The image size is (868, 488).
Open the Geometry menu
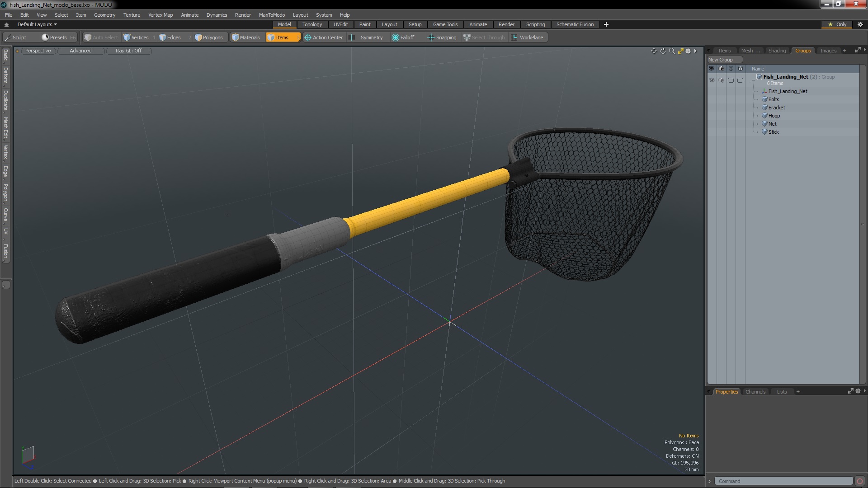(104, 15)
